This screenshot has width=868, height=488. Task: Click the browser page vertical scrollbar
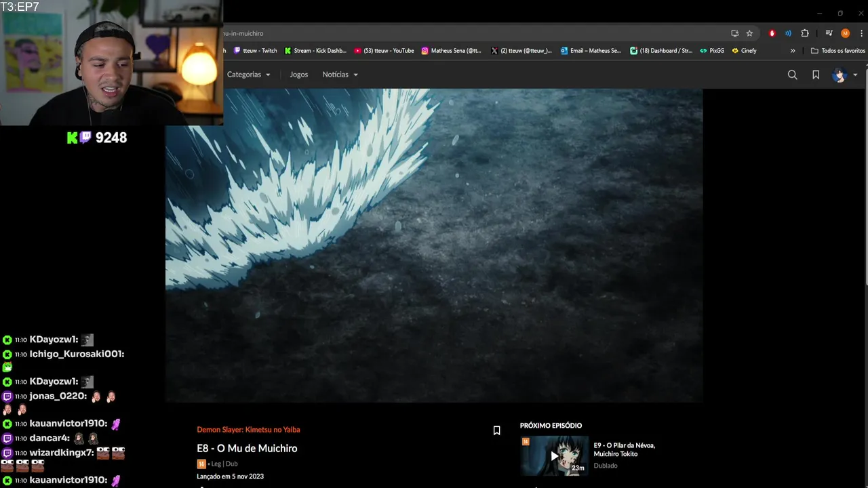(x=865, y=176)
